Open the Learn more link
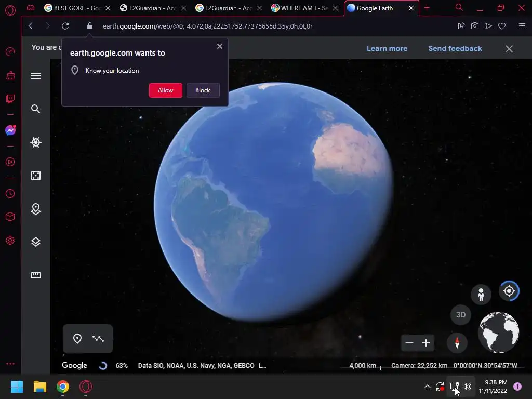The height and width of the screenshot is (399, 532). pyautogui.click(x=387, y=48)
